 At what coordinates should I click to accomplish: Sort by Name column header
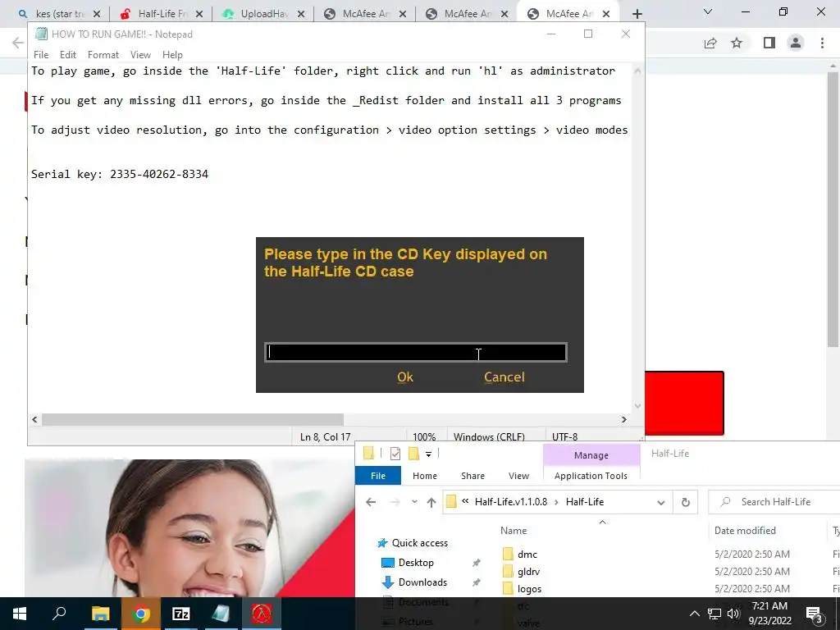(x=514, y=531)
